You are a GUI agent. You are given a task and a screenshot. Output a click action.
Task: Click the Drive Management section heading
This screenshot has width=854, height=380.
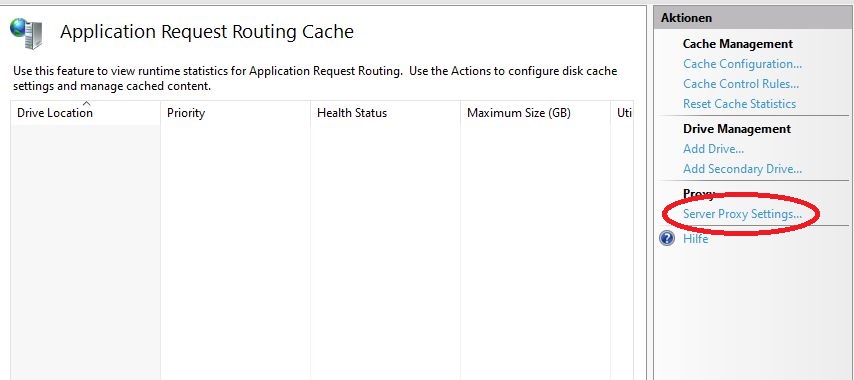[736, 129]
